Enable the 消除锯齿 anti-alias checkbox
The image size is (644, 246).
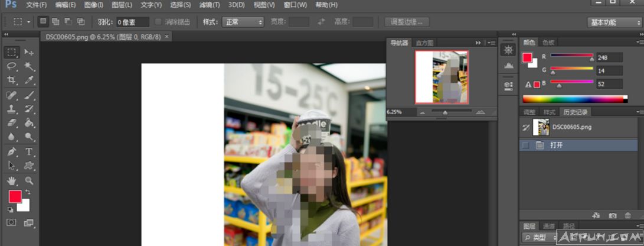[158, 22]
